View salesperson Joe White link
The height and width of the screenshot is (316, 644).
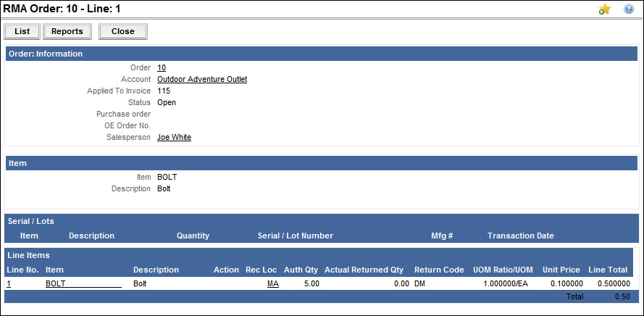[x=174, y=137]
